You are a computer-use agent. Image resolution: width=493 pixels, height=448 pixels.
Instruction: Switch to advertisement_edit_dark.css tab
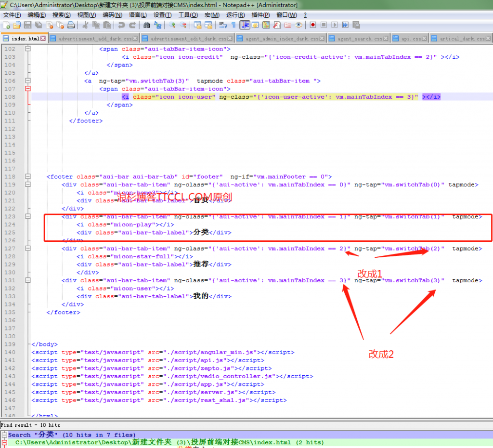click(x=188, y=39)
